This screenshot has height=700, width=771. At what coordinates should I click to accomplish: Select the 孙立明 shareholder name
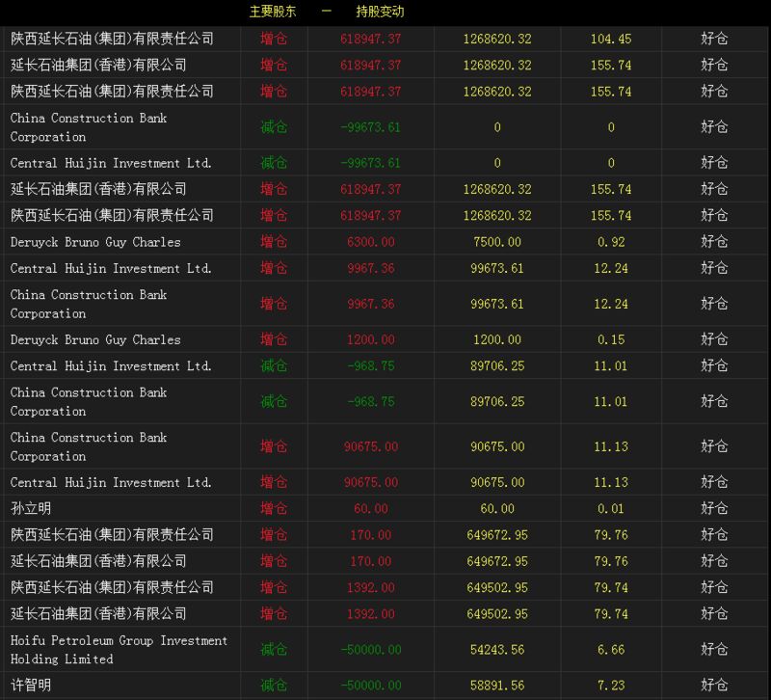pos(31,508)
